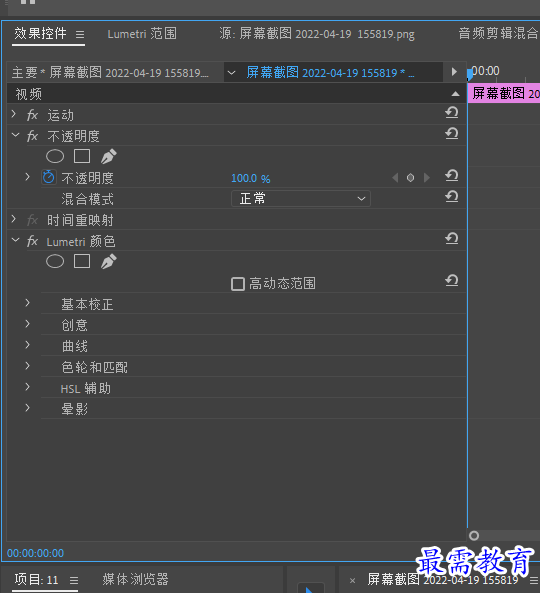
Task: Create ellipse mask under Lumetri 颜色
Action: (x=55, y=261)
